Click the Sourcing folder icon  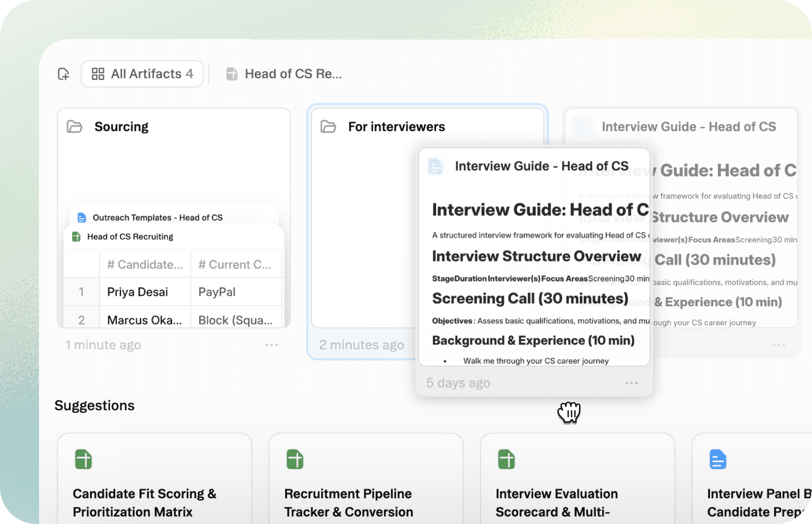75,127
